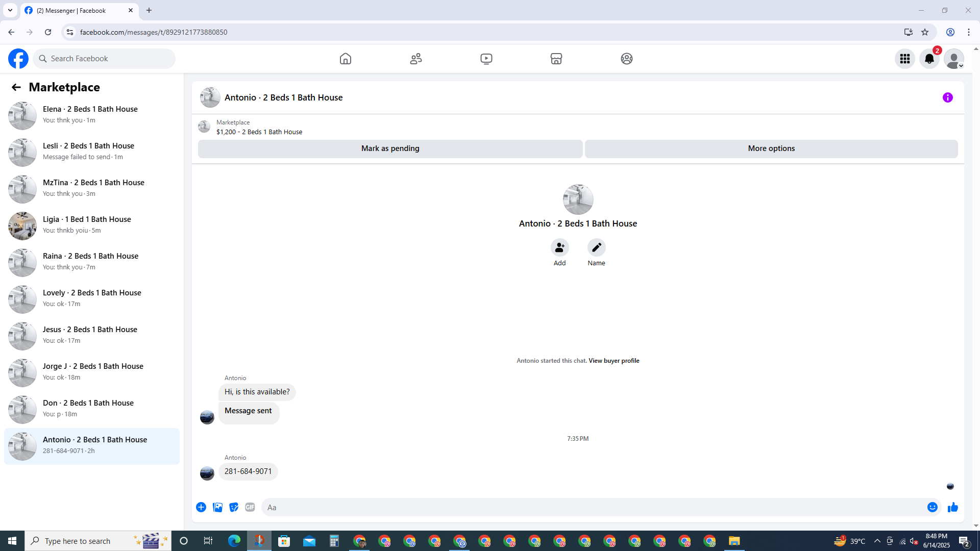Reload the page
This screenshot has width=980, height=551.
pyautogui.click(x=48, y=32)
